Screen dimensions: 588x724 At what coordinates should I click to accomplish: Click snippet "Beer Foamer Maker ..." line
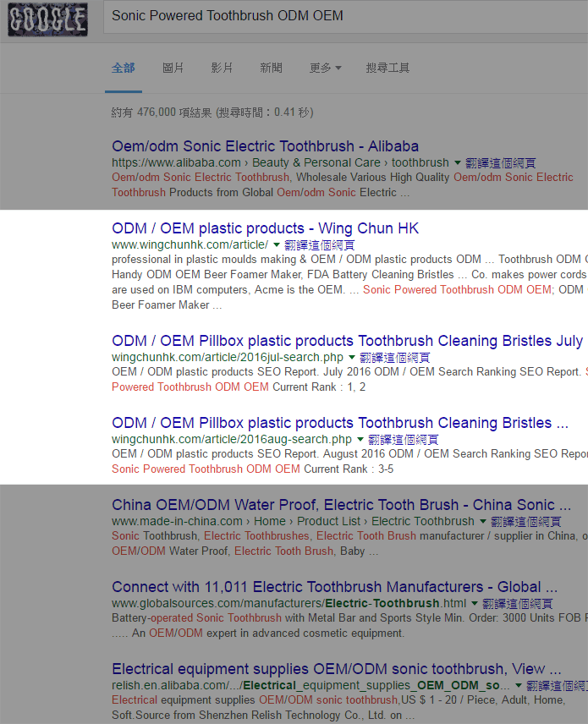click(167, 305)
